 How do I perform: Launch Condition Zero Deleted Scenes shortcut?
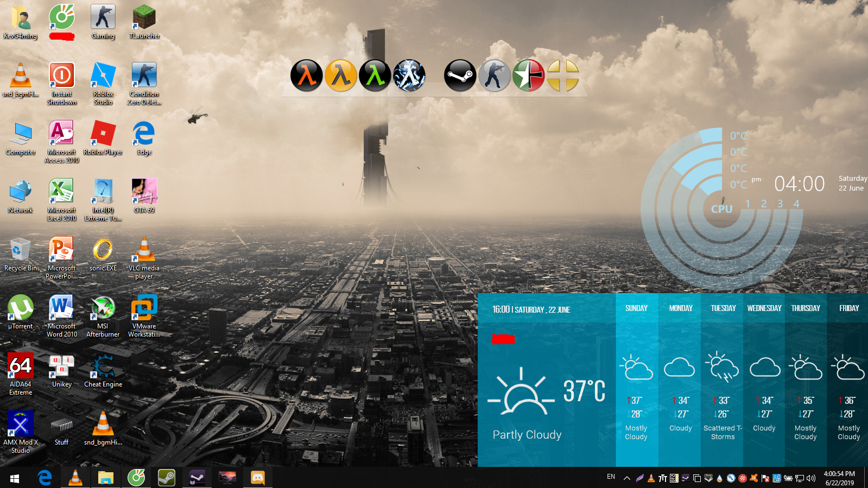[144, 84]
